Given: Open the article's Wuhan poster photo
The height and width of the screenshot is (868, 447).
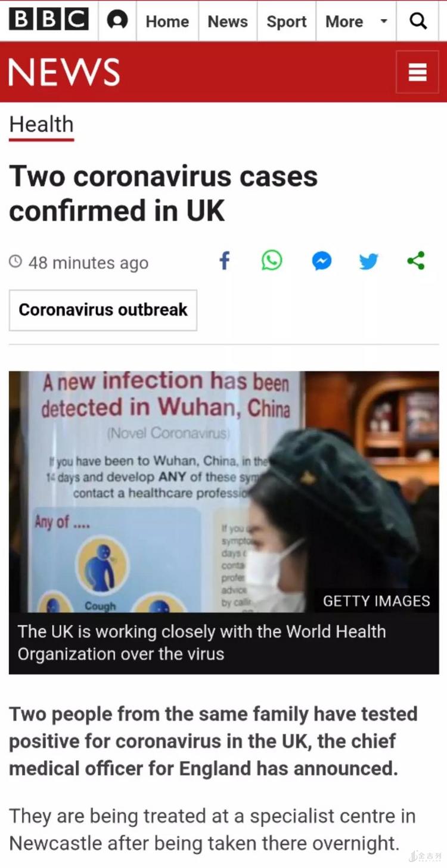Looking at the screenshot, I should (x=224, y=492).
